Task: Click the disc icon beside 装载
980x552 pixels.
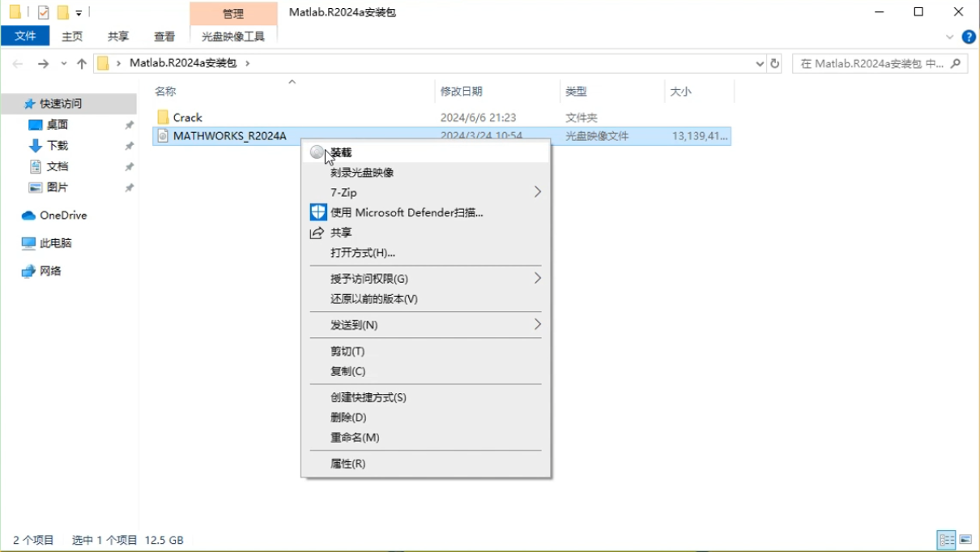Action: pos(317,152)
